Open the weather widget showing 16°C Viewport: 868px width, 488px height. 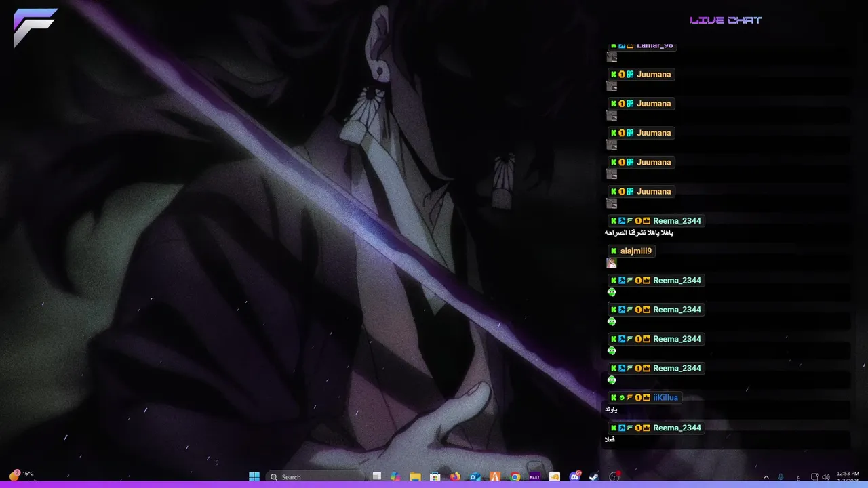(21, 474)
